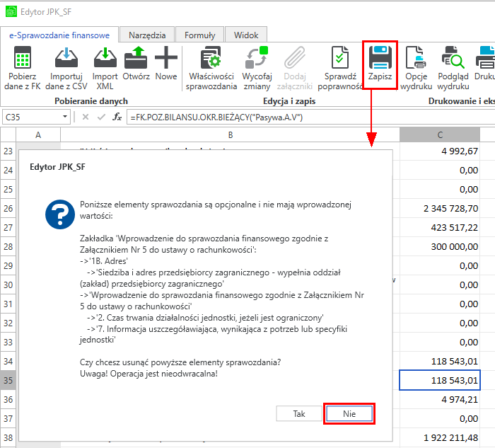Viewport: 495px width, 448px height.
Task: Click the insert function fx icon
Action: coord(117,117)
